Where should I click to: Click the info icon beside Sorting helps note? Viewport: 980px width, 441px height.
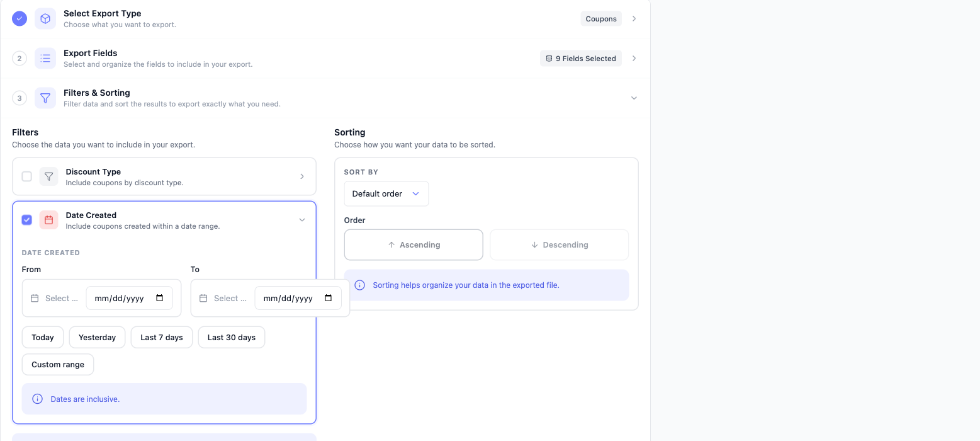point(359,285)
